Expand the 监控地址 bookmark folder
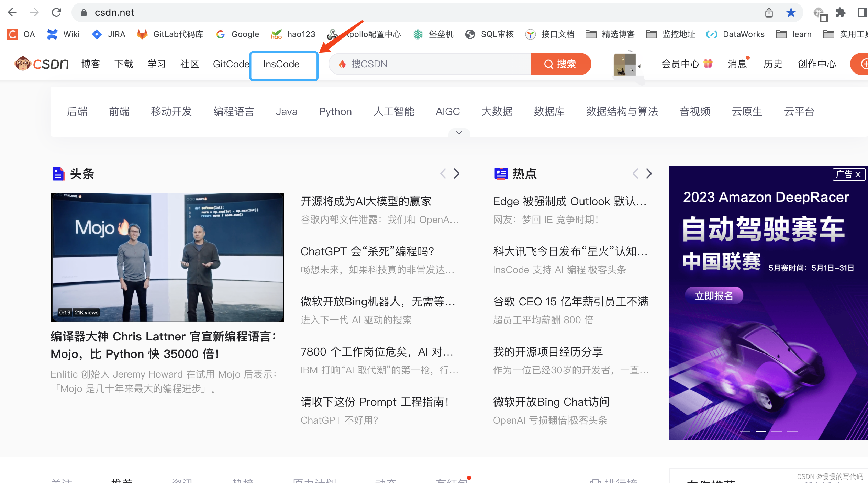The image size is (868, 483). pos(671,34)
